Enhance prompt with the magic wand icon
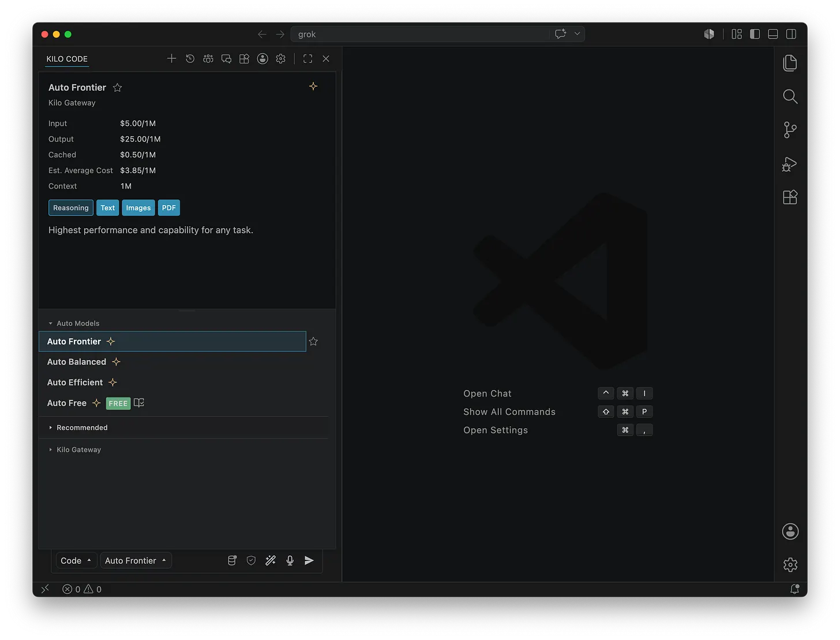Image resolution: width=840 pixels, height=640 pixels. (271, 560)
